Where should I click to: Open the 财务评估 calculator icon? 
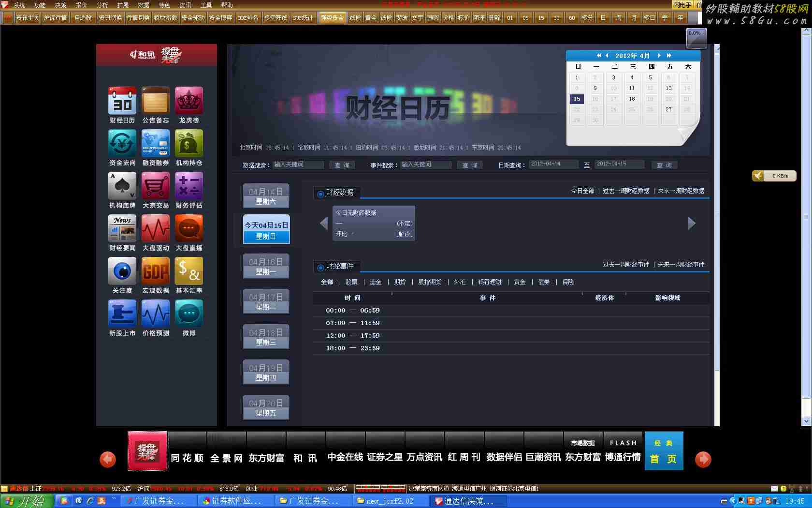tap(189, 186)
